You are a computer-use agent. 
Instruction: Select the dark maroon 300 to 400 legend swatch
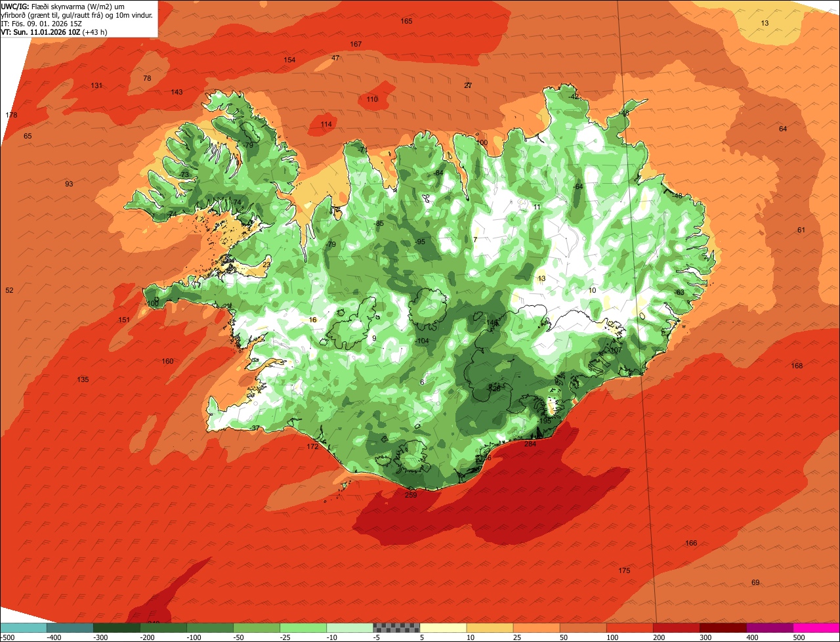pyautogui.click(x=723, y=628)
